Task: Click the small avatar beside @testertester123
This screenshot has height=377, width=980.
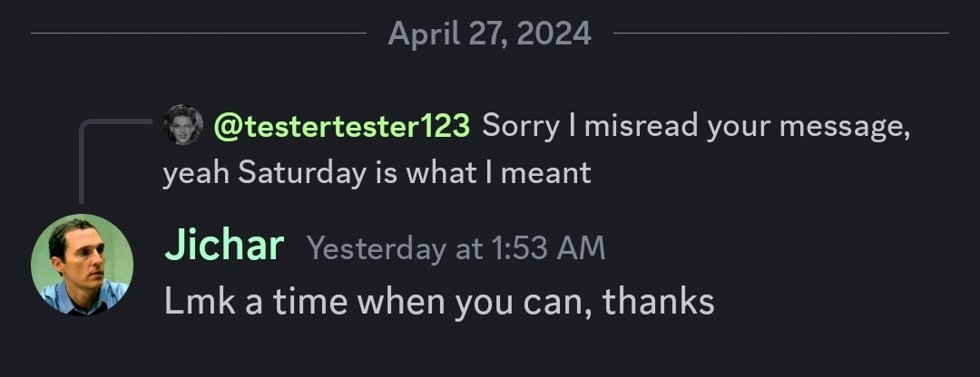Action: point(182,125)
